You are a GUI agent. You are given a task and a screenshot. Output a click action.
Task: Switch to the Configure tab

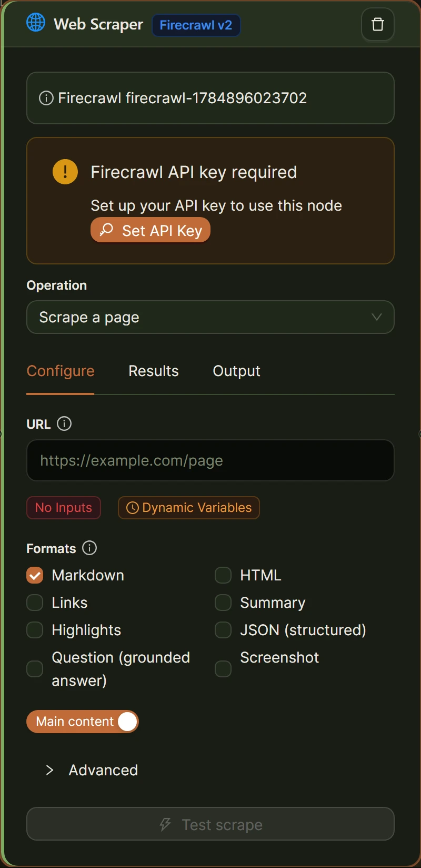[x=61, y=371]
